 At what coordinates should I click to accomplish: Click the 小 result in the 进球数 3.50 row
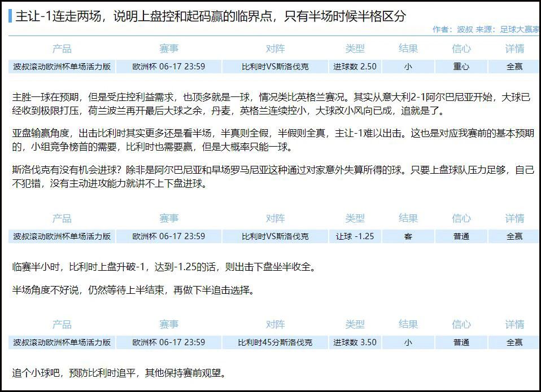(408, 342)
